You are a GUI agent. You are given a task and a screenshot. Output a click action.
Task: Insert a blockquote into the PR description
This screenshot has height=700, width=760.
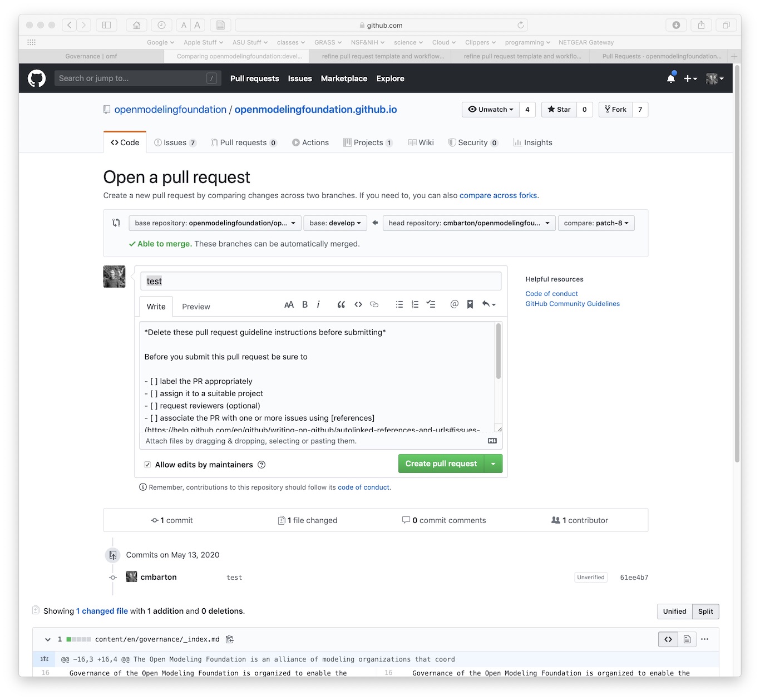click(x=341, y=304)
